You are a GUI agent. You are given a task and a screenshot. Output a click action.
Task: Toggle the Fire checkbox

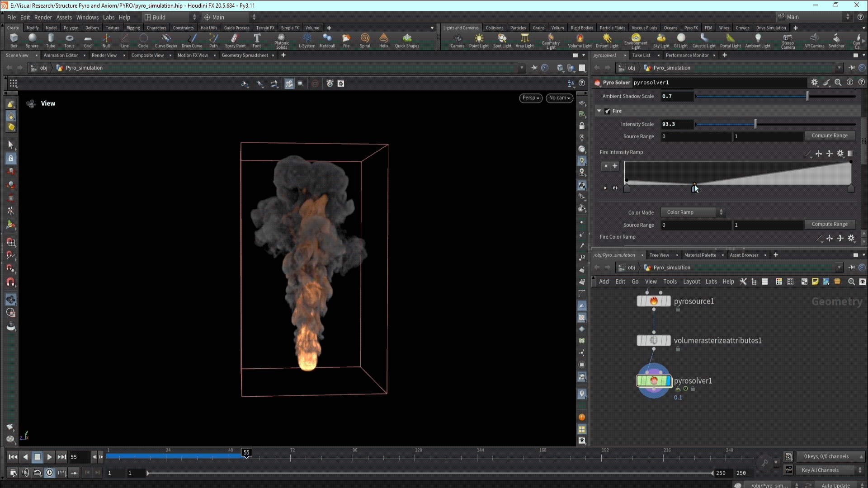point(608,111)
